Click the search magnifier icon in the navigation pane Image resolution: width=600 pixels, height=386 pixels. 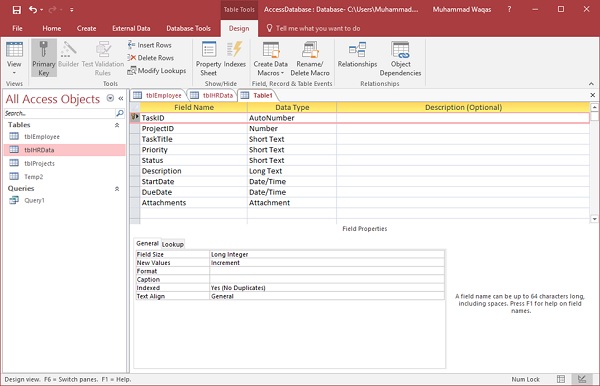pos(120,113)
